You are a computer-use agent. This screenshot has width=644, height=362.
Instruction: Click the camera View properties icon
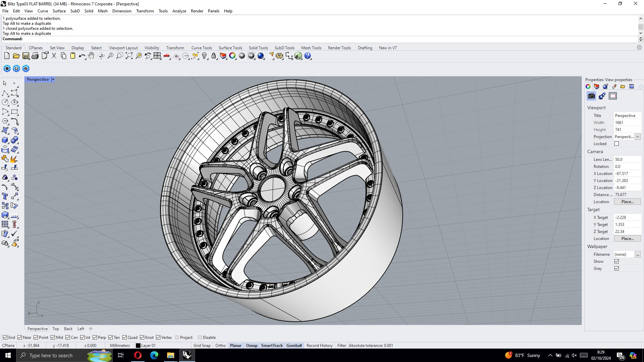tap(591, 96)
